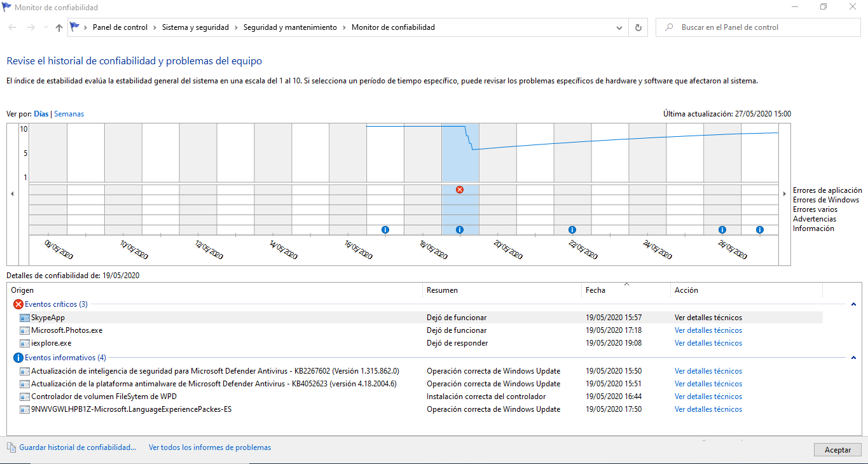The image size is (868, 464).
Task: Click the Buscar en el Panel de control field
Action: point(757,27)
